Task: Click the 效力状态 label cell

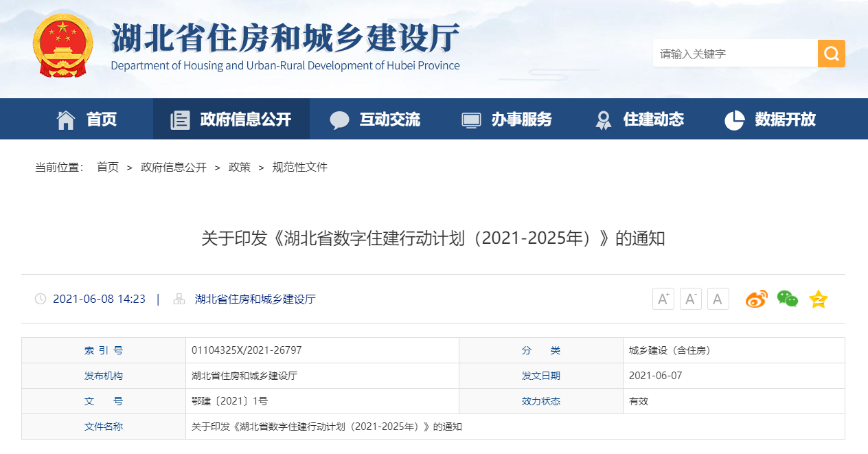Action: point(541,401)
